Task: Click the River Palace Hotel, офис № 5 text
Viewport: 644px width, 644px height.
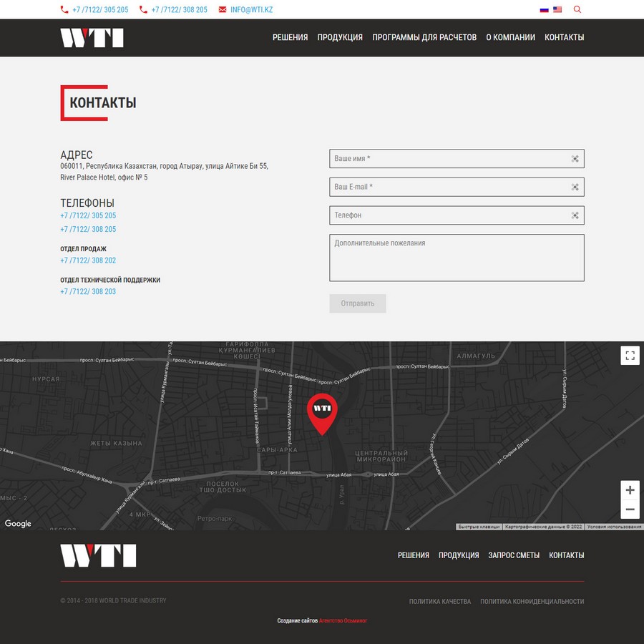Action: pyautogui.click(x=104, y=177)
